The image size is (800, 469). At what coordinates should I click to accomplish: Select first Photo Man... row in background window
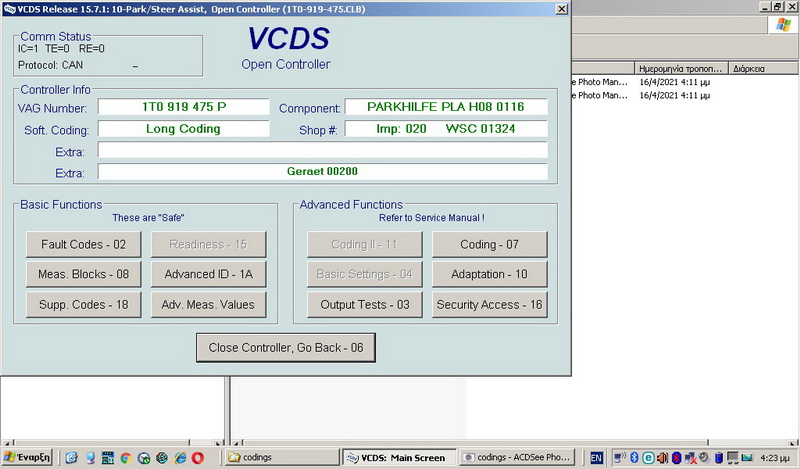[x=600, y=82]
